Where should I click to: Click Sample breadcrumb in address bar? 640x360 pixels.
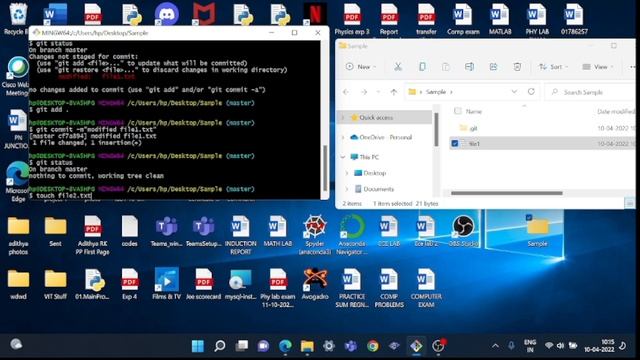[x=436, y=92]
